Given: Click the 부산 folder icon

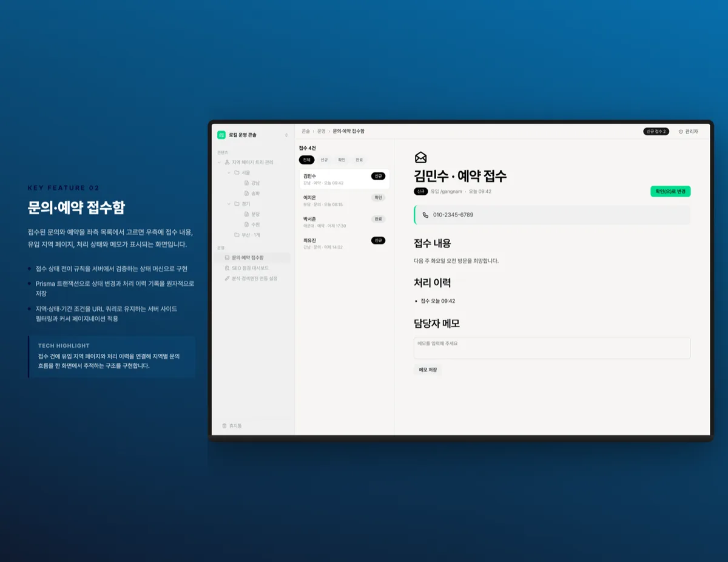Looking at the screenshot, I should pyautogui.click(x=237, y=235).
